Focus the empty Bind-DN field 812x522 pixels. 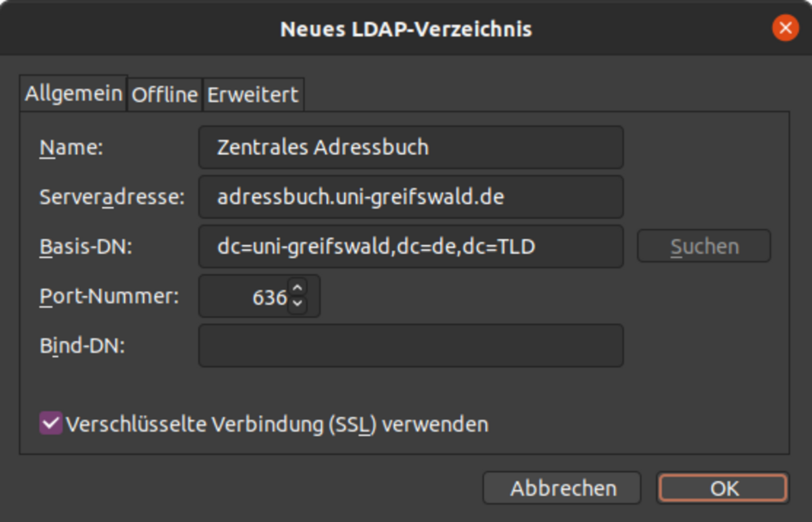[x=410, y=346]
